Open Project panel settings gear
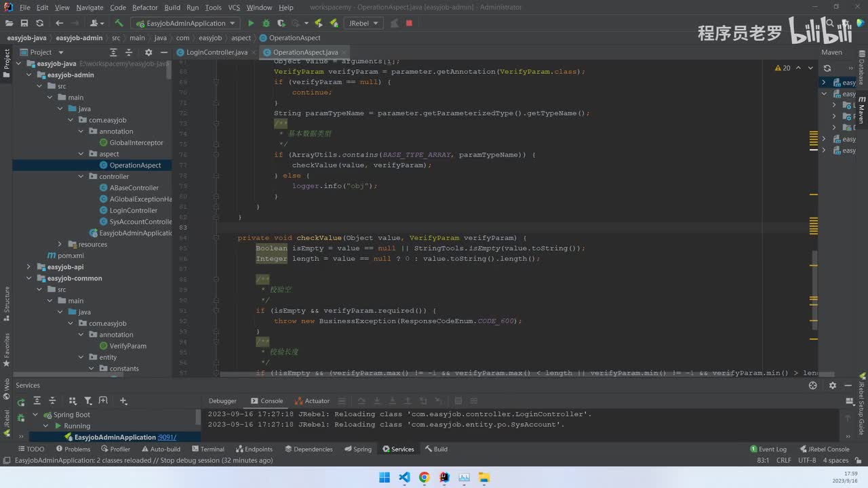This screenshot has height=488, width=868. (149, 52)
